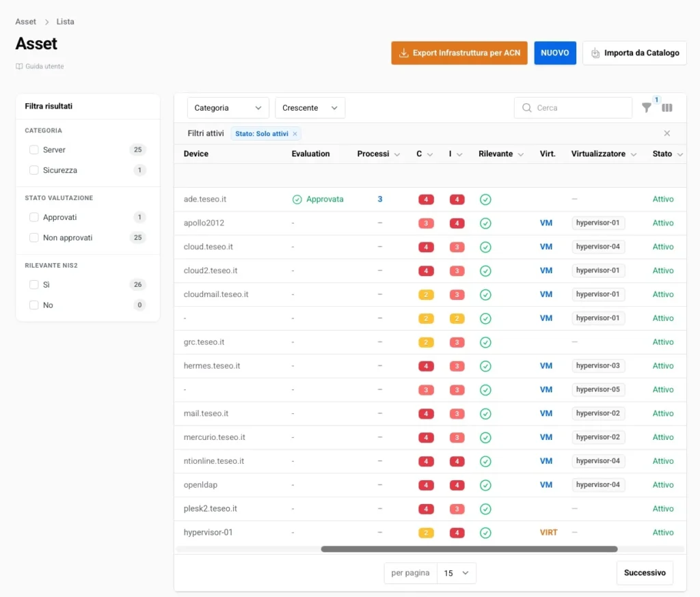Click the VM tag for ntionline.teseo.it
700x597 pixels.
click(546, 461)
